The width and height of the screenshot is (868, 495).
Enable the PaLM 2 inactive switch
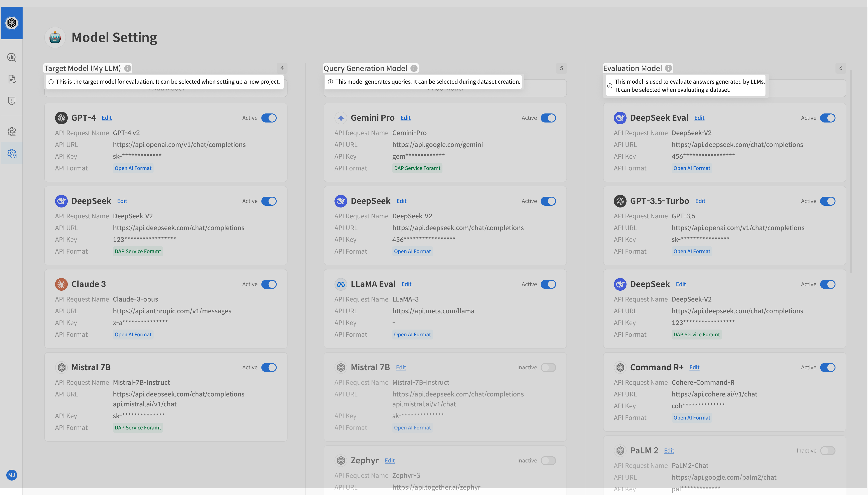point(828,451)
